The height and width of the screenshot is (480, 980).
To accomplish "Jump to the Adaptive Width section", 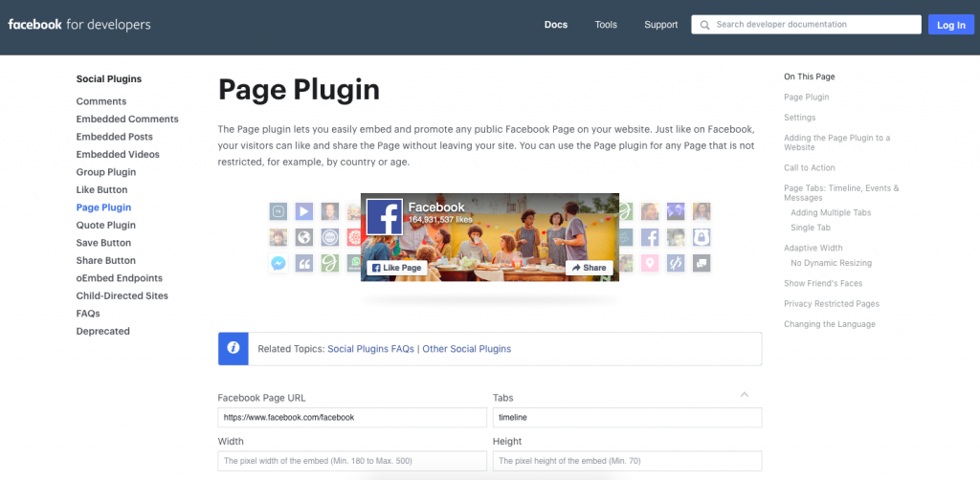I will click(813, 248).
